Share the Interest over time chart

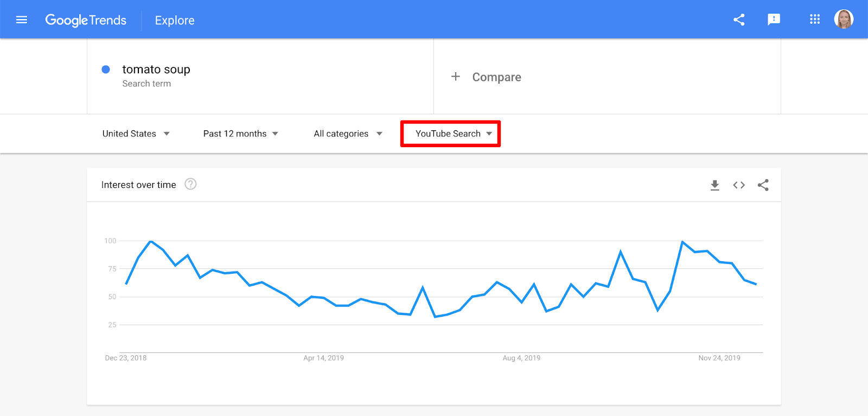point(763,185)
